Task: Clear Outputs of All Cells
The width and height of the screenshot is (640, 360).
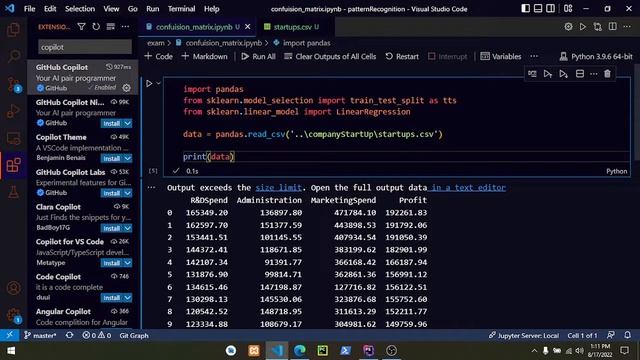Action: (330, 56)
